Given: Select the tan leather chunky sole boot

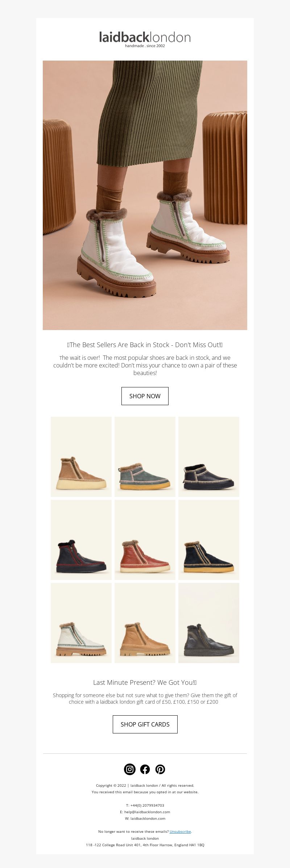Looking at the screenshot, I should coord(145,623).
